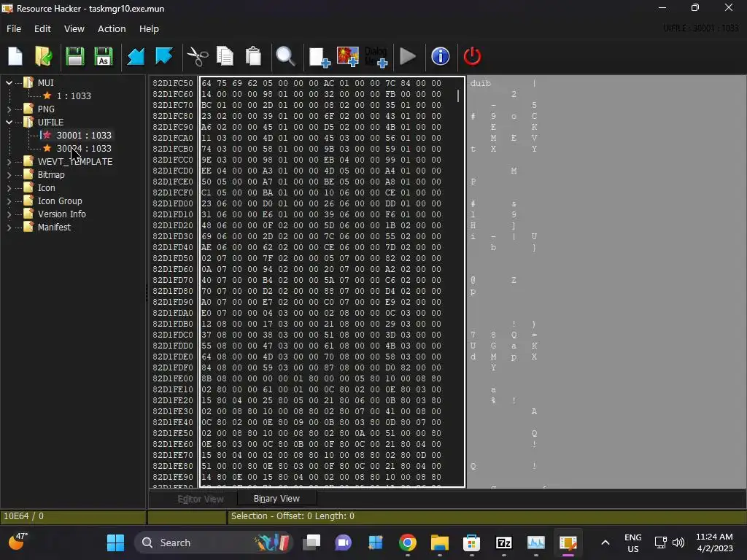Open Google Chrome from the taskbar
This screenshot has height=560, width=747.
(408, 542)
